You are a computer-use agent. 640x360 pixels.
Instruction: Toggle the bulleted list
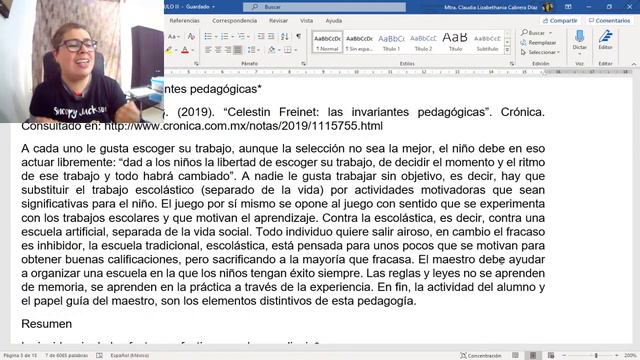tap(208, 37)
